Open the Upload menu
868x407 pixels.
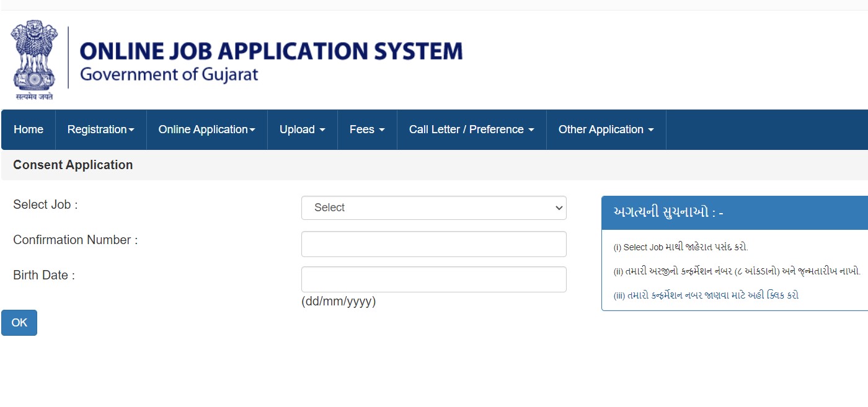click(x=302, y=129)
